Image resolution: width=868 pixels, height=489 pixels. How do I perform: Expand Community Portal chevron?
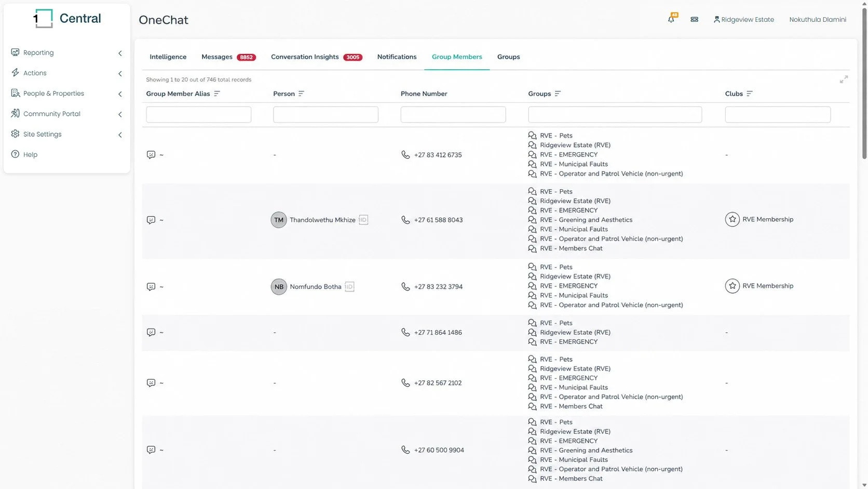(x=120, y=114)
